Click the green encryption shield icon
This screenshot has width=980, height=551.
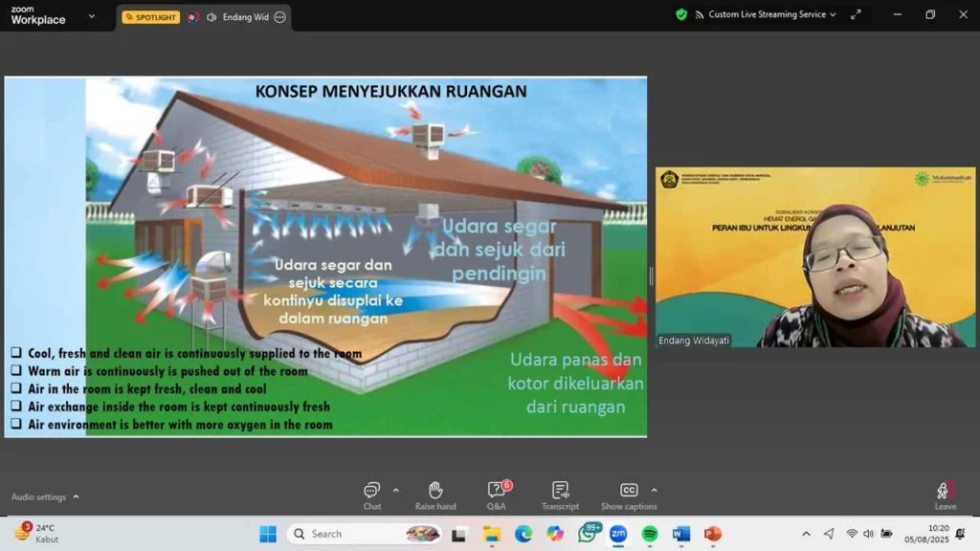pyautogui.click(x=681, y=14)
